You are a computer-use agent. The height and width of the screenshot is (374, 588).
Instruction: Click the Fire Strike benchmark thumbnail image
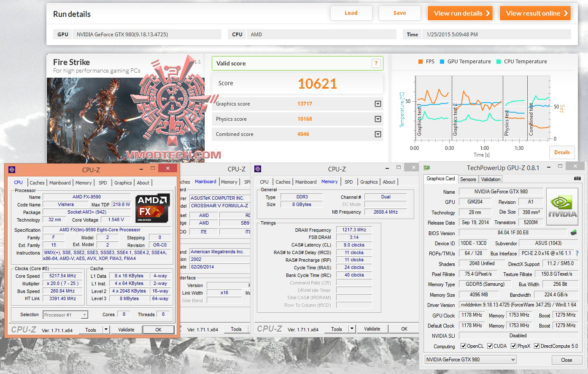coord(126,119)
